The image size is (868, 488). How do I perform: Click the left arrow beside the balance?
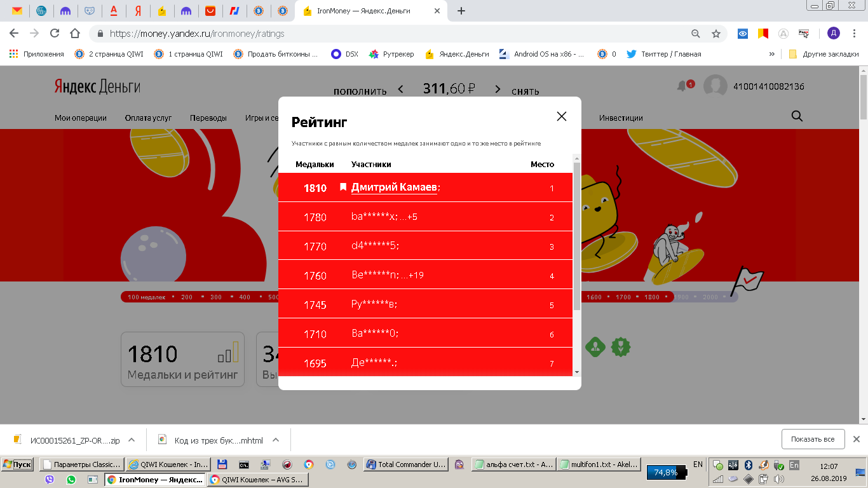click(400, 90)
